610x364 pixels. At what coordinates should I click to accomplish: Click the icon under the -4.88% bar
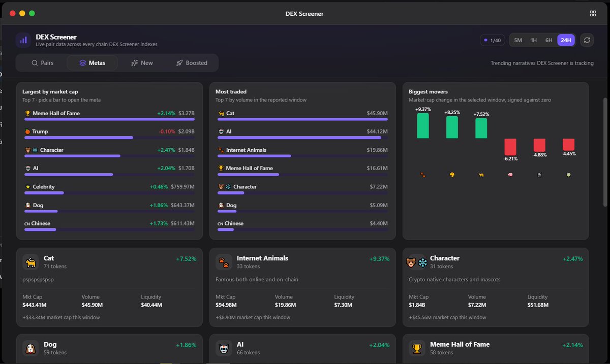point(539,174)
